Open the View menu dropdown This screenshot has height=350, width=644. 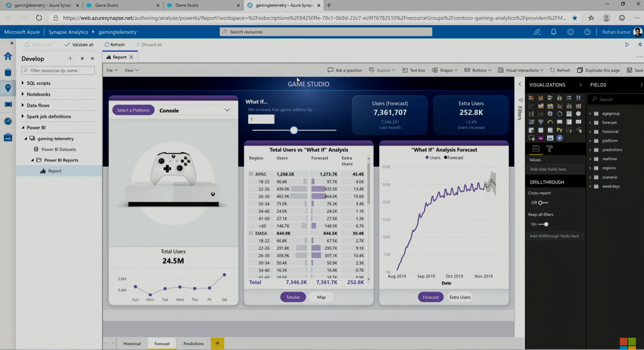coord(131,70)
